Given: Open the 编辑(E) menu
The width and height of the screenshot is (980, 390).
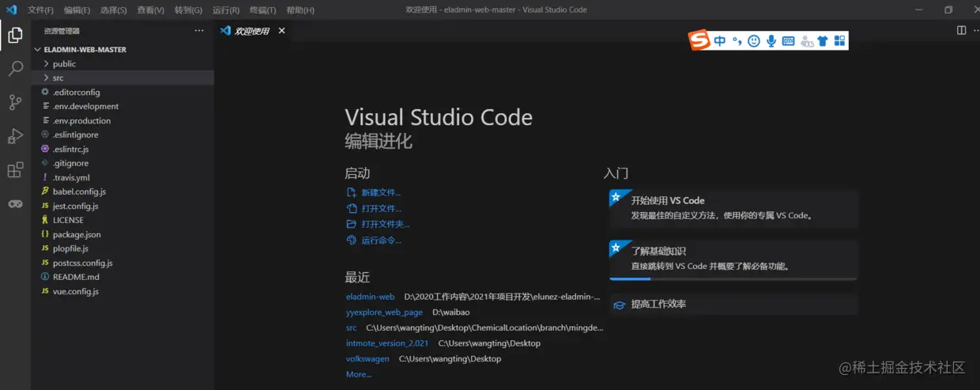Looking at the screenshot, I should tap(77, 10).
